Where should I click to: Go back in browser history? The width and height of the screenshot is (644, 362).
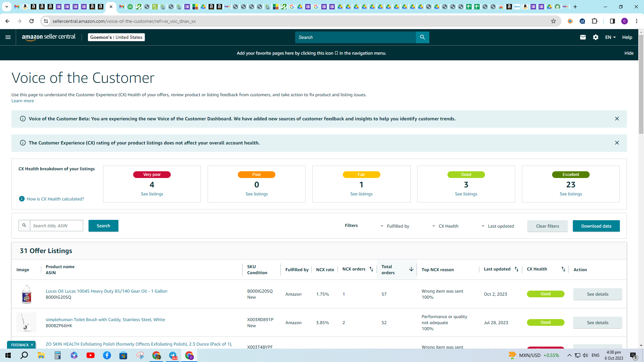(7, 21)
